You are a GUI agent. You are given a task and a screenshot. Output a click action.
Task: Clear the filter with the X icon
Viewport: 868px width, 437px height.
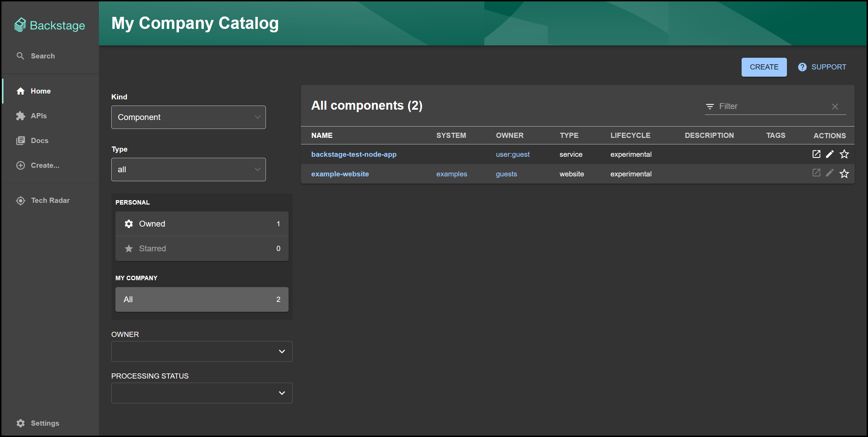pyautogui.click(x=835, y=106)
